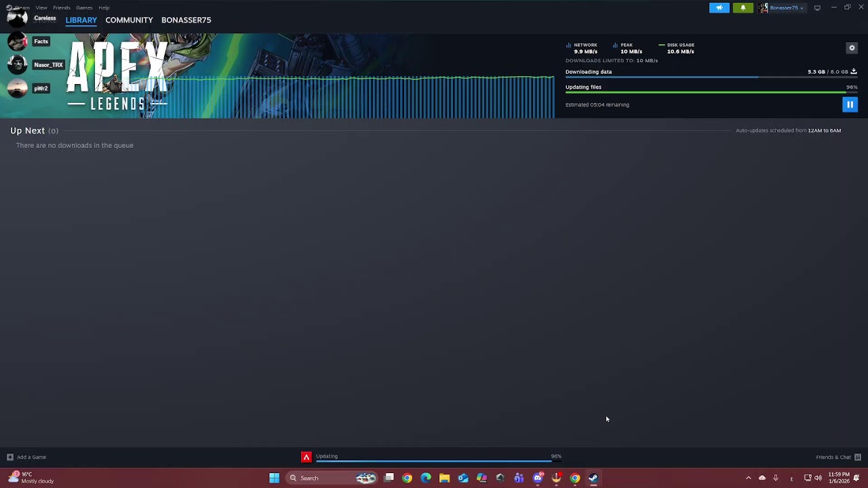The width and height of the screenshot is (868, 488).
Task: Open the BONASSER75 profile tab
Action: point(186,20)
